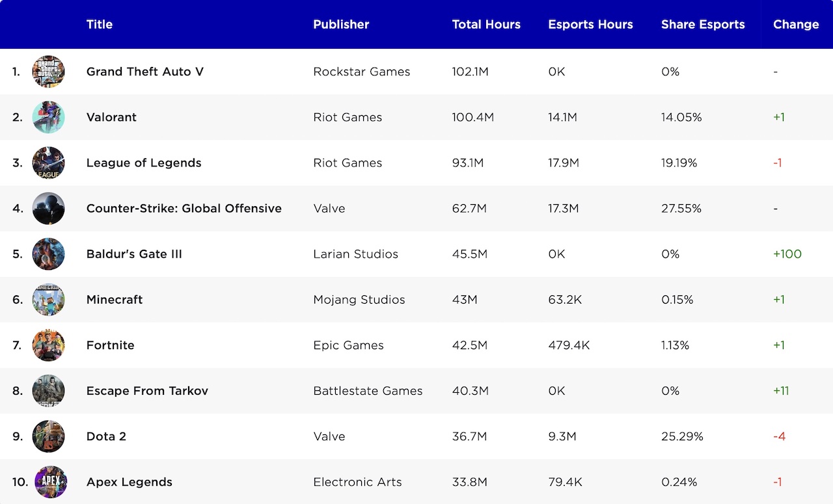Click the Minecraft game icon

tap(49, 299)
